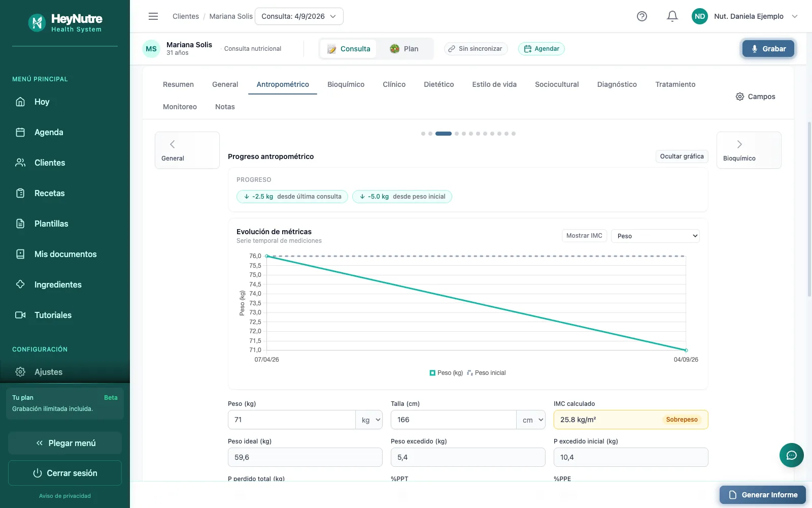Click the Peso ideal (kg) field

tap(305, 457)
